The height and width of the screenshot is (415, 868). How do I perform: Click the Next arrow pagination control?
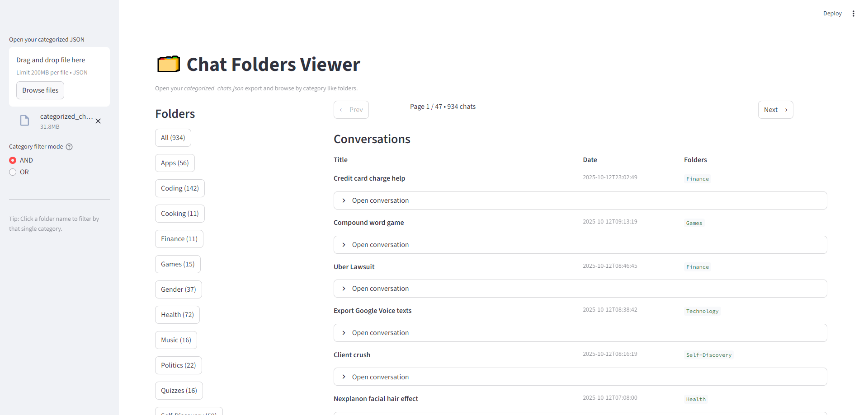pos(775,109)
